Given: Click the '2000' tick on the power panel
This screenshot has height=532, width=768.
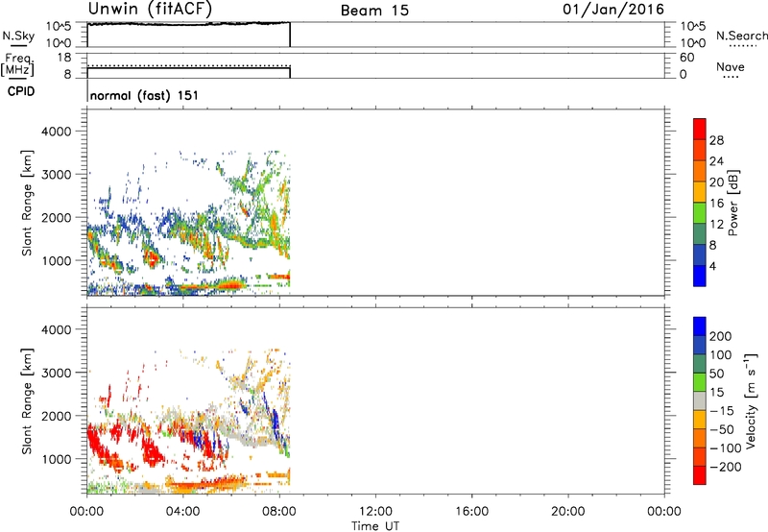Looking at the screenshot, I should click(57, 218).
